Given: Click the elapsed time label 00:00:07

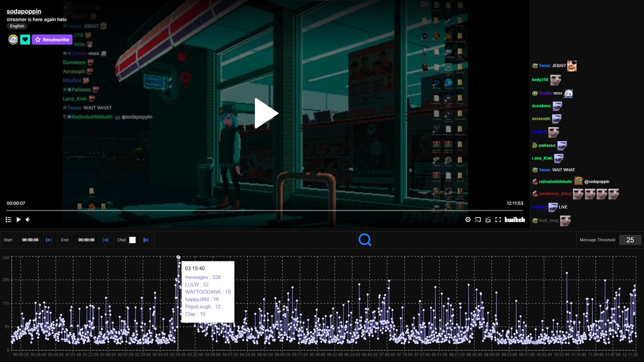Looking at the screenshot, I should pos(16,203).
